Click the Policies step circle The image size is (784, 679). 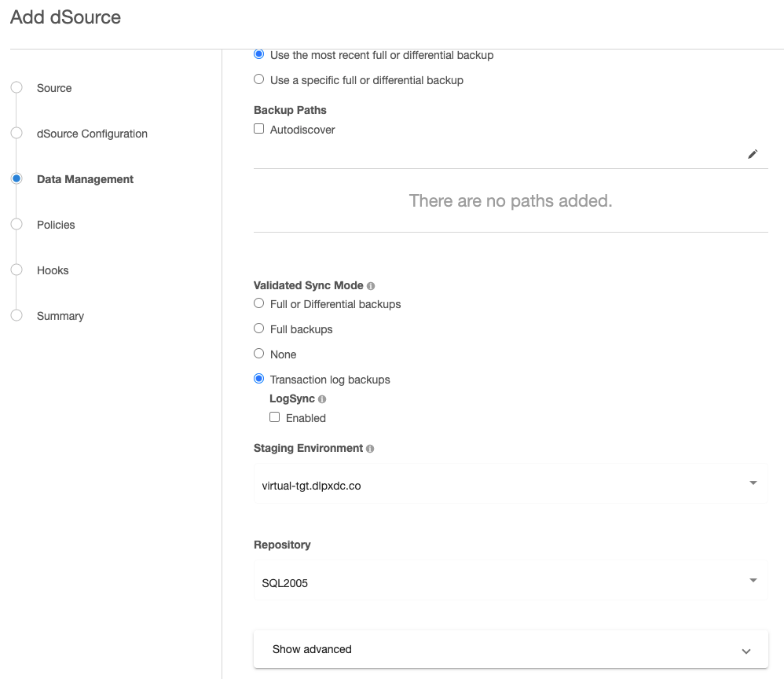(x=16, y=224)
